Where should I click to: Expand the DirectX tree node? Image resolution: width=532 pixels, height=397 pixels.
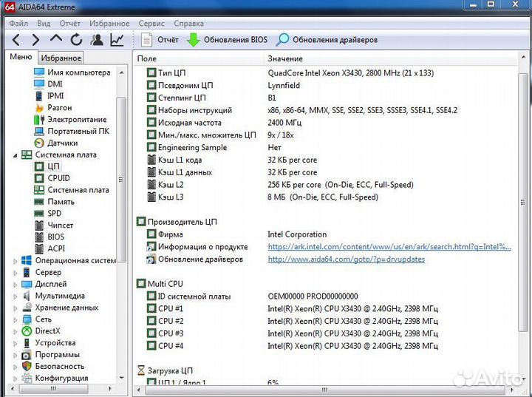(x=15, y=331)
